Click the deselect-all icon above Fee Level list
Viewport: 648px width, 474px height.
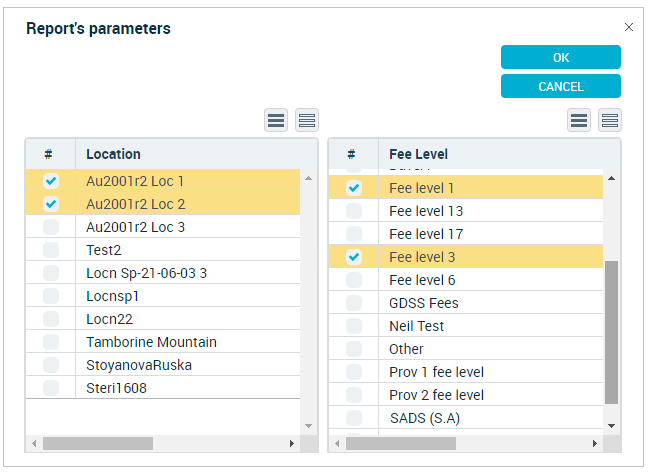coord(610,120)
